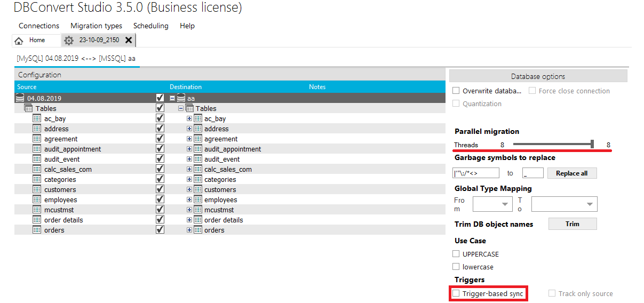Click the gear icon on 23-10-09_2150 tab
Viewport: 644px width, 303px height.
pyautogui.click(x=69, y=41)
